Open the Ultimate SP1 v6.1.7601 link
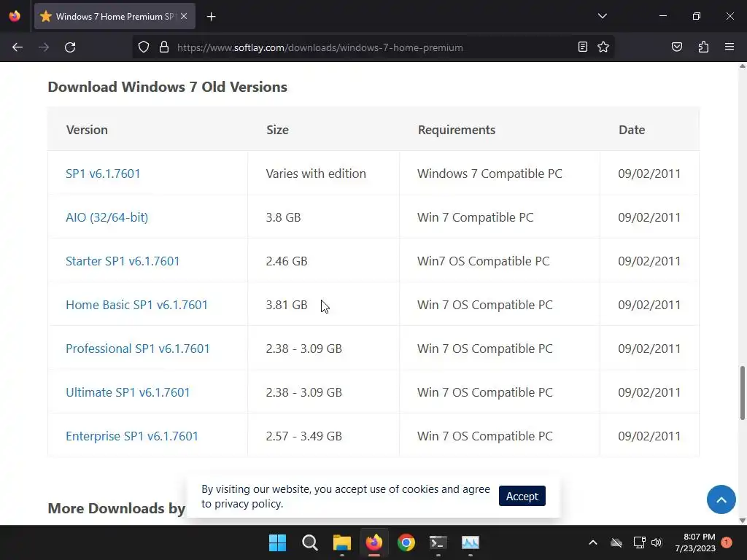 pos(128,392)
